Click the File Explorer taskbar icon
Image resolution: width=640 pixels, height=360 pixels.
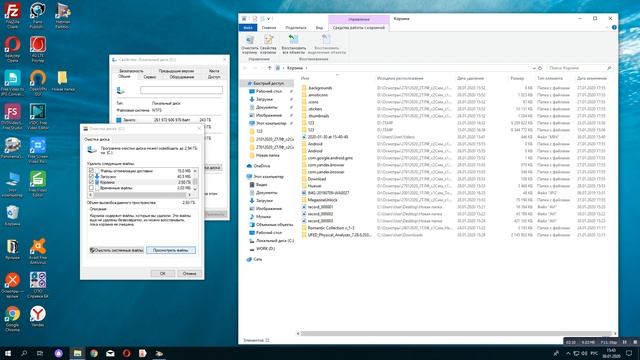[77, 353]
